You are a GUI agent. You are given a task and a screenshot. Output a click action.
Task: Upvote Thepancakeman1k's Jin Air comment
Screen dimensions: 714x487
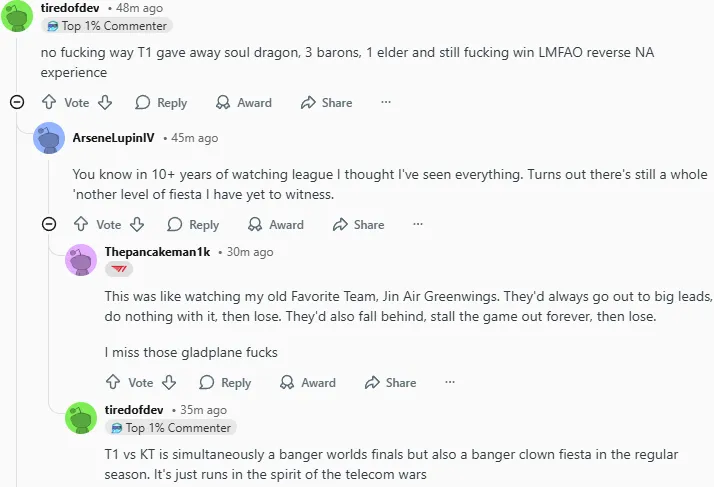click(x=113, y=382)
